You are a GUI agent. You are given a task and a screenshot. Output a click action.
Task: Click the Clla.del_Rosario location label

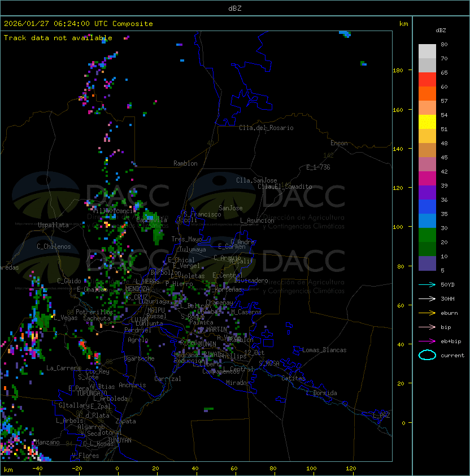coord(266,128)
